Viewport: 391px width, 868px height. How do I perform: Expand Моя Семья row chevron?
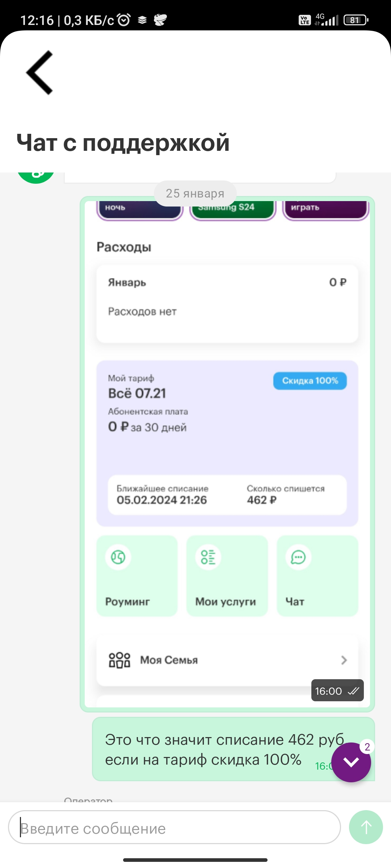[344, 660]
